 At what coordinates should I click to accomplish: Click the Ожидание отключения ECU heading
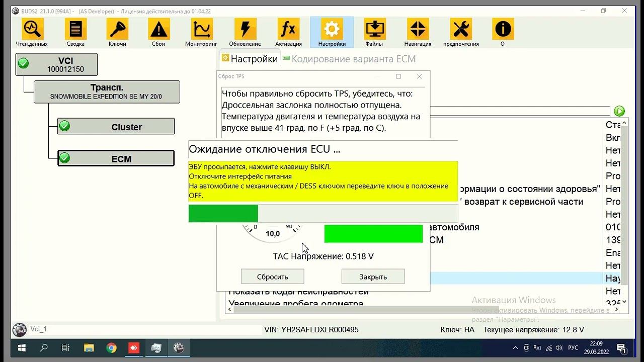tap(264, 149)
